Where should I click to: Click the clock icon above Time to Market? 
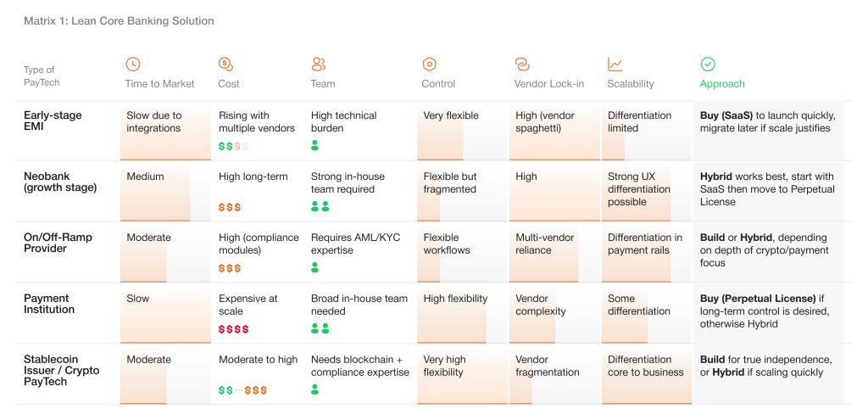[x=133, y=64]
